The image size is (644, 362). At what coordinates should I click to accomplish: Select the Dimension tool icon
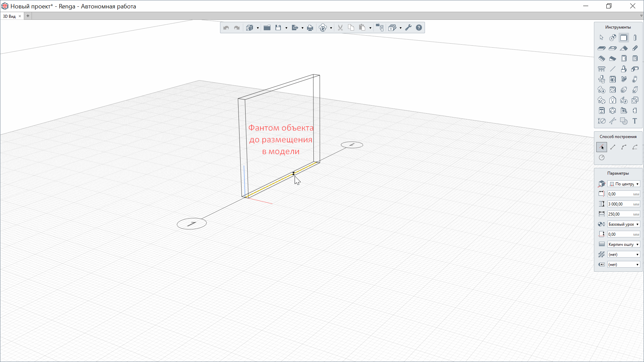(601, 121)
